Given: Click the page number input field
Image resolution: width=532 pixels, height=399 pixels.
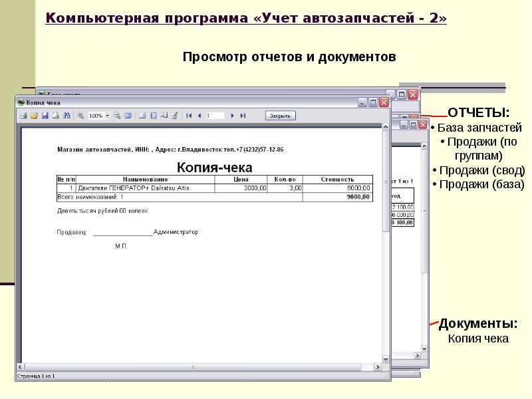Looking at the screenshot, I should [215, 116].
